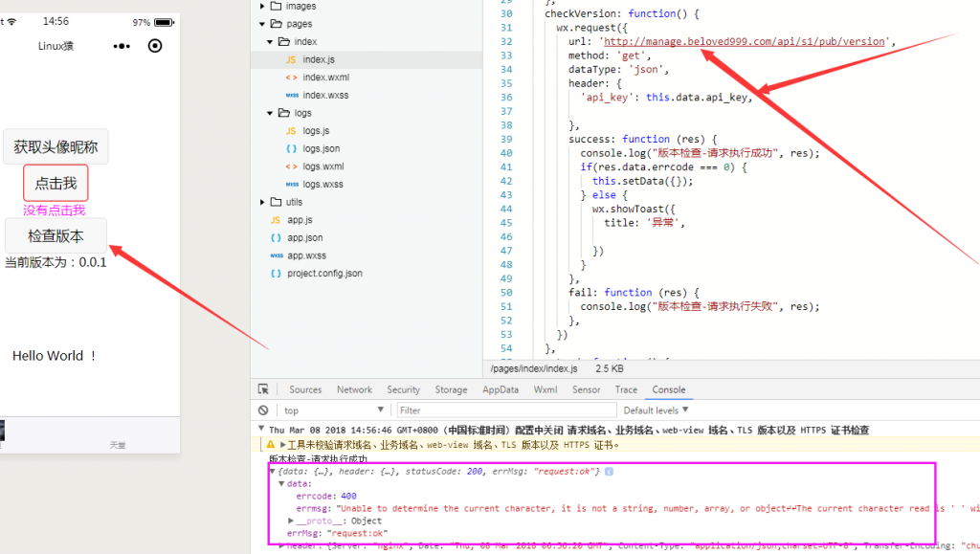
Task: Clear the console with the ban icon
Action: (x=263, y=410)
